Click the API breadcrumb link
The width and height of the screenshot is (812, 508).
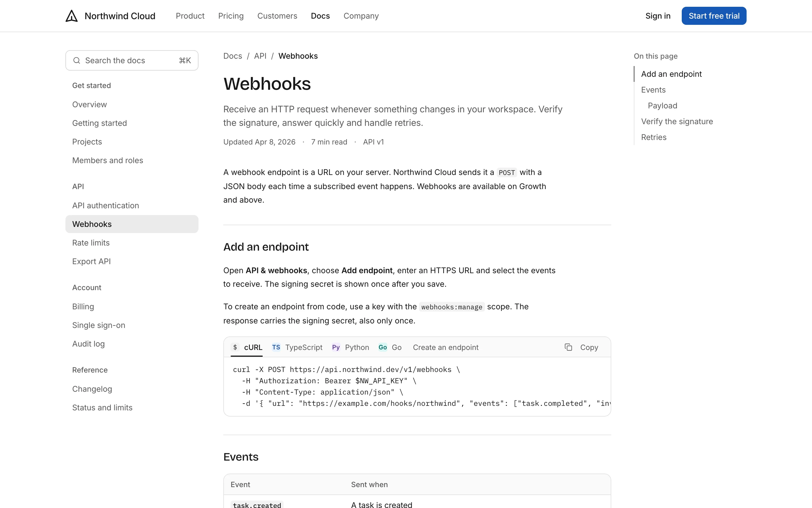click(x=260, y=56)
